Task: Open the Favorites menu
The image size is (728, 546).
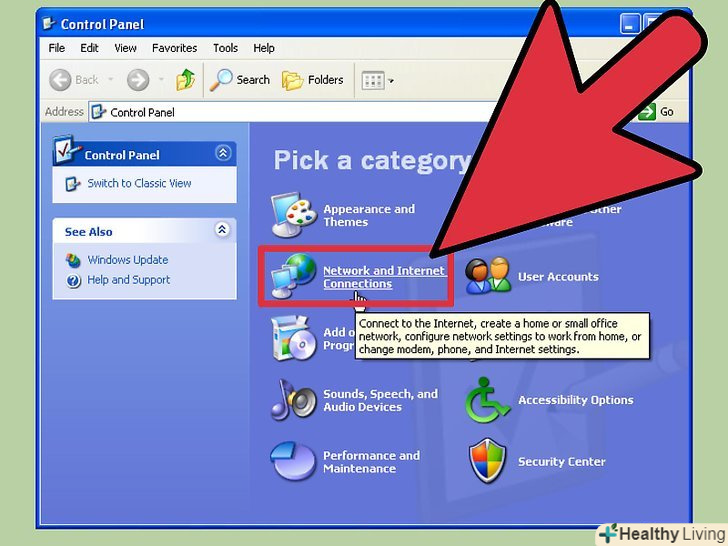Action: [175, 48]
